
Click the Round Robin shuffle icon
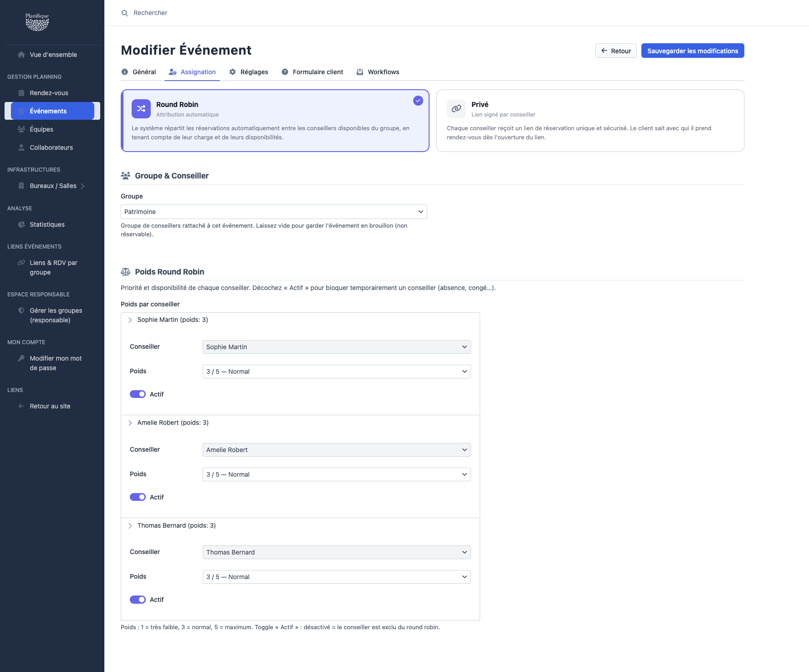[x=141, y=109]
